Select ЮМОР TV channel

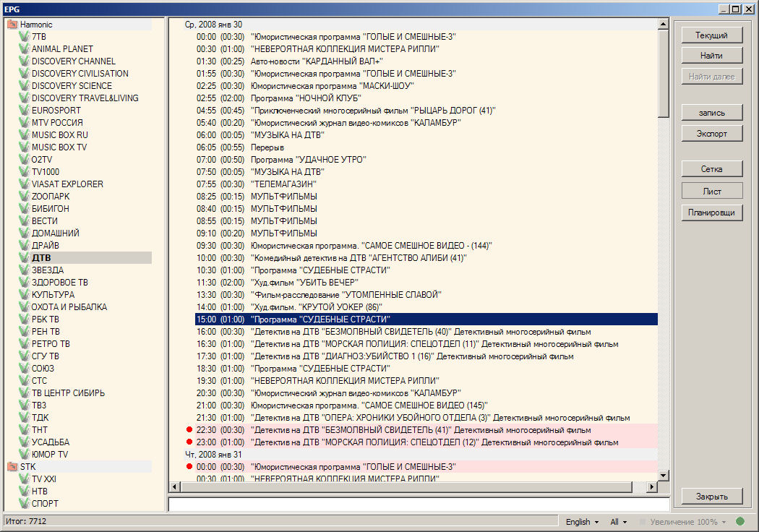pyautogui.click(x=50, y=455)
